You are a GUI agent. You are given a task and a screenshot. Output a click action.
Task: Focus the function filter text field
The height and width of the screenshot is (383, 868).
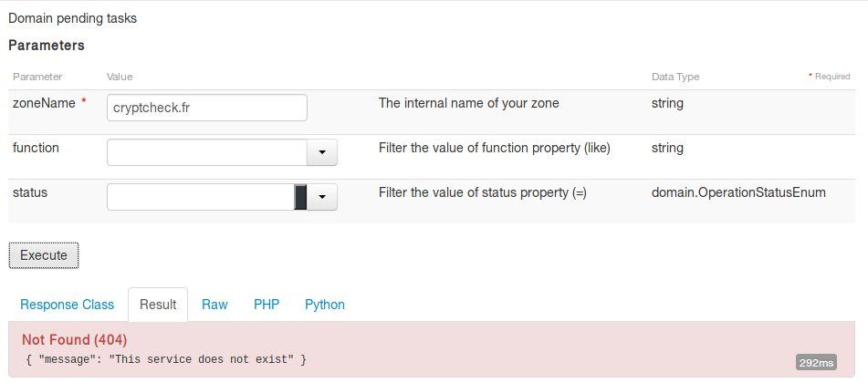coord(206,152)
